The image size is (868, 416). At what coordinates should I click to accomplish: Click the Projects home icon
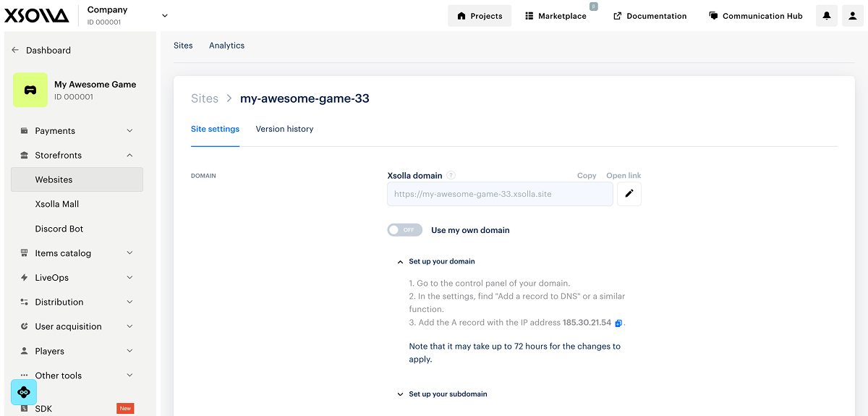461,16
